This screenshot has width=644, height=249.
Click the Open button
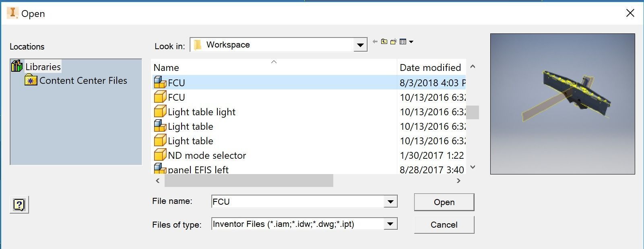click(444, 202)
